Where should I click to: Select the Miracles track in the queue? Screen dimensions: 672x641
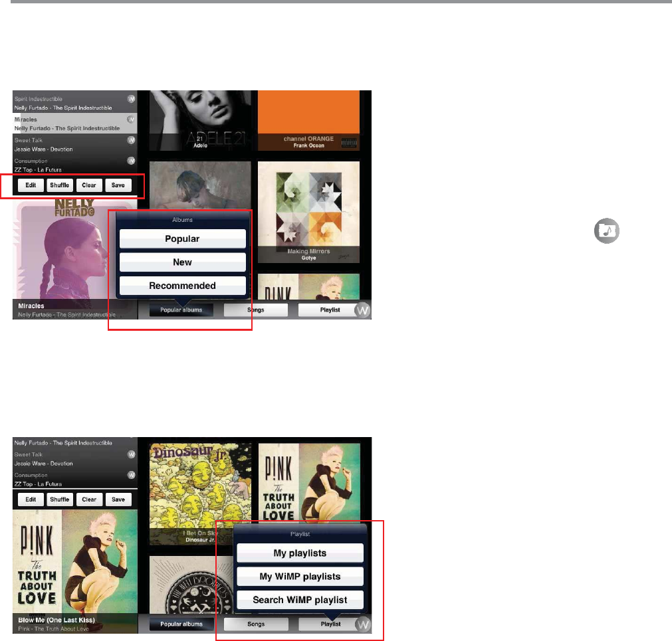coord(75,124)
